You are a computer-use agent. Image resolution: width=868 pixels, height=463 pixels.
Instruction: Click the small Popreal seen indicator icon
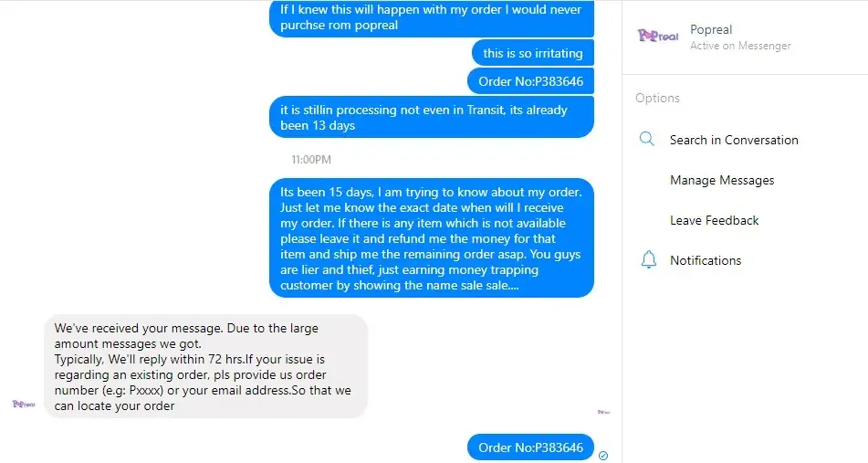[603, 412]
